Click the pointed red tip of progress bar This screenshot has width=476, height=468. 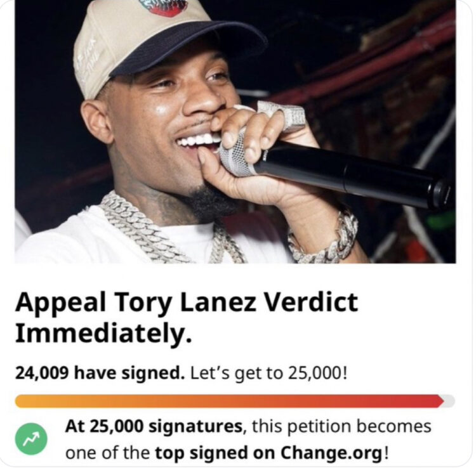pyautogui.click(x=439, y=401)
